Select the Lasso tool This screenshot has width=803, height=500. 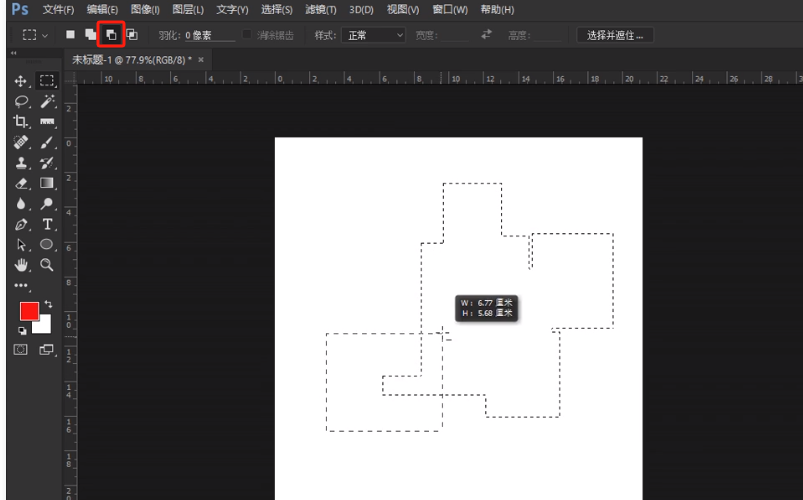20,101
